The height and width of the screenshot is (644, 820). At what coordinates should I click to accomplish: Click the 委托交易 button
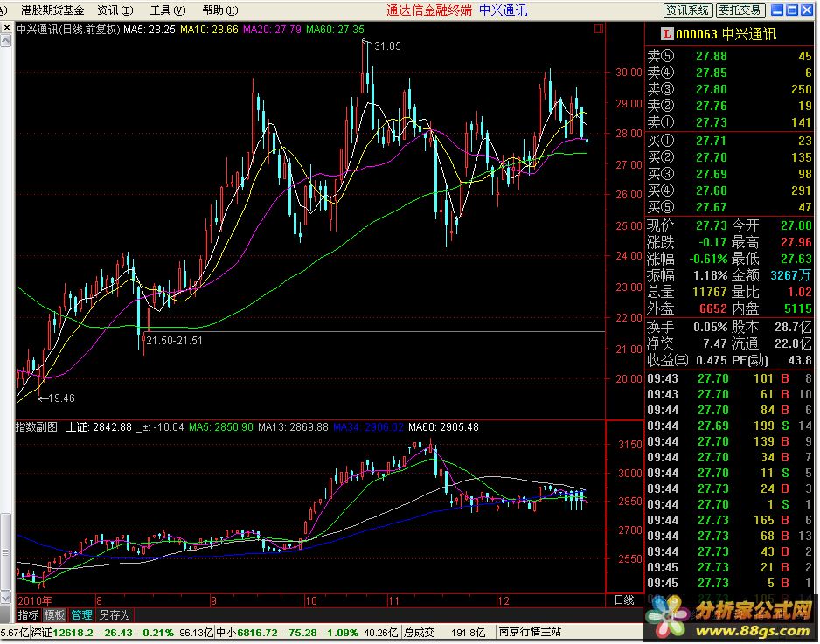pos(740,10)
